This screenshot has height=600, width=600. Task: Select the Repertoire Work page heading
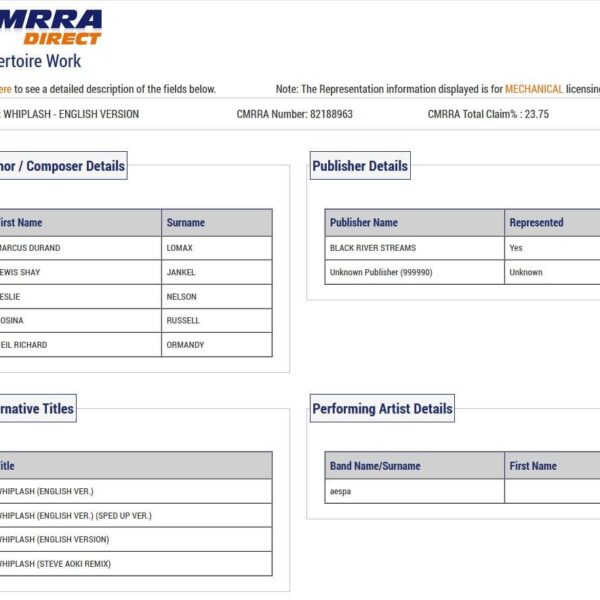click(40, 61)
